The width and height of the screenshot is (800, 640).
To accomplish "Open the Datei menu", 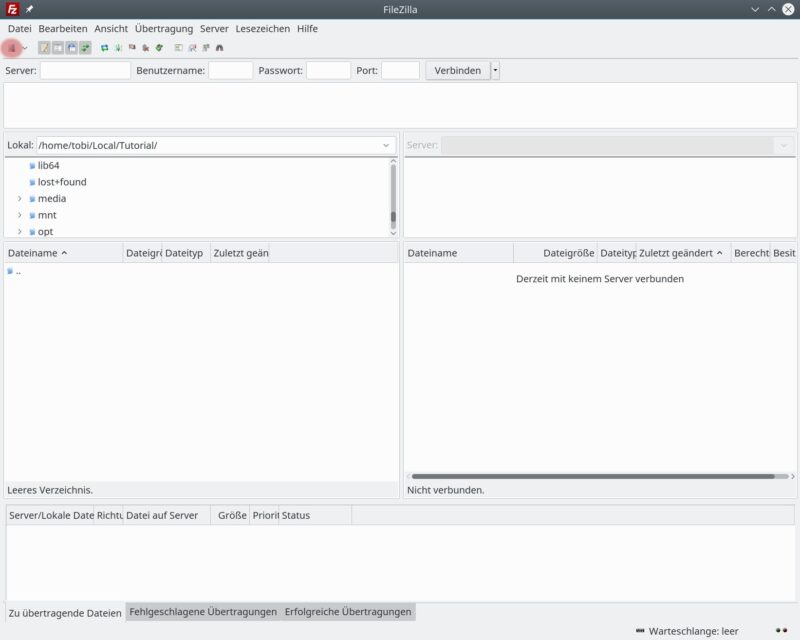I will click(19, 29).
